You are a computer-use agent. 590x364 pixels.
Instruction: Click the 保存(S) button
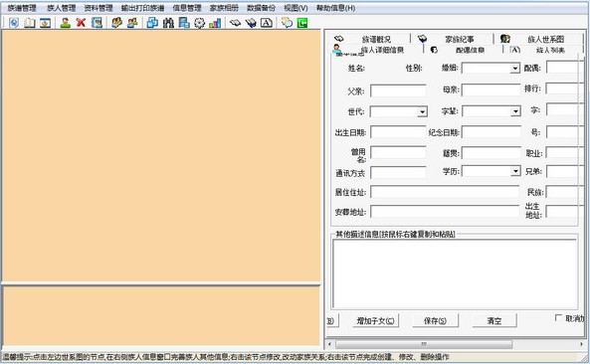[x=435, y=321]
